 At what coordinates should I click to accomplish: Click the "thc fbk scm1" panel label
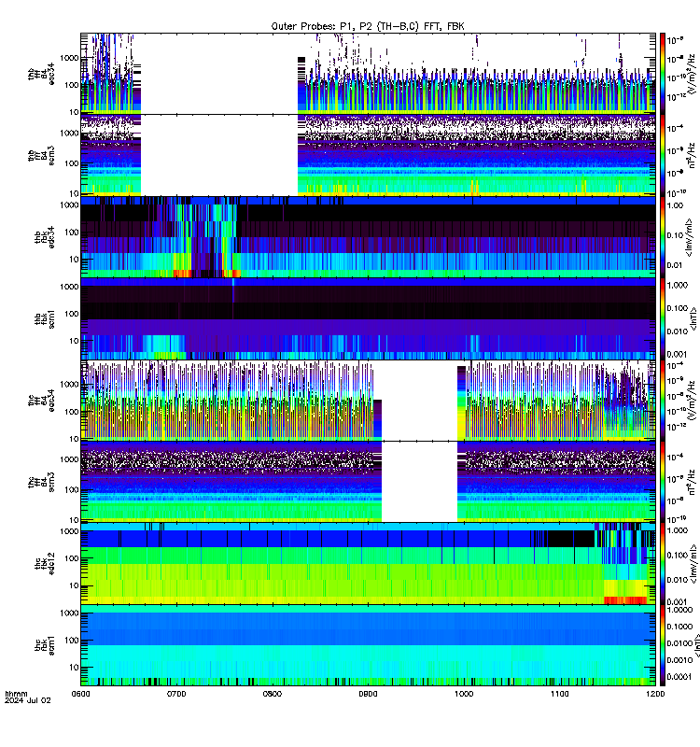(x=44, y=645)
